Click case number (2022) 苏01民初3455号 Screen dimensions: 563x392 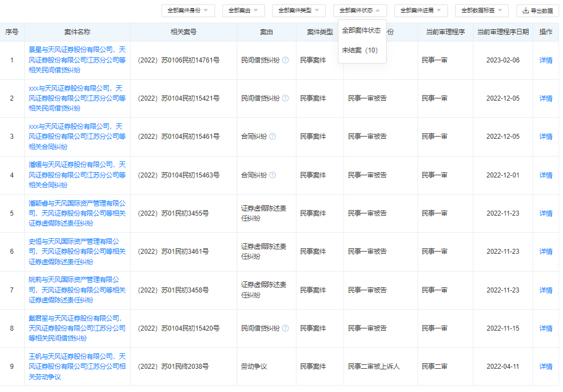pos(173,213)
